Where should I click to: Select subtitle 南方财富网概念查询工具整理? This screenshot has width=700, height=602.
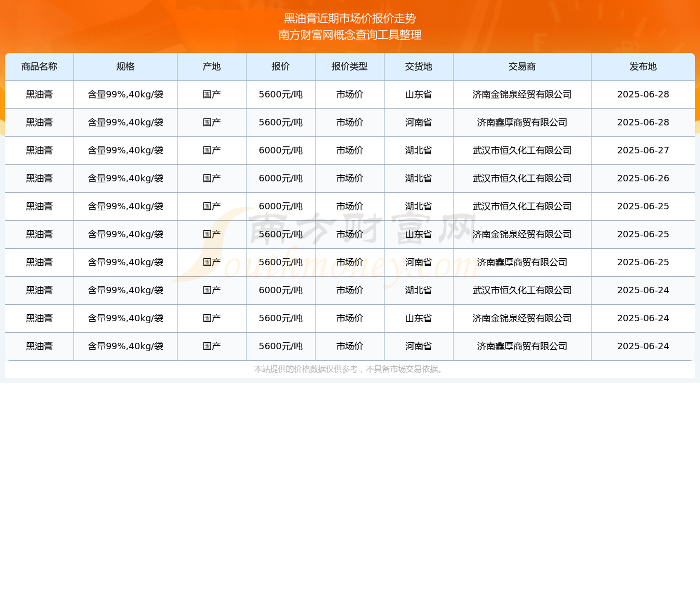350,35
